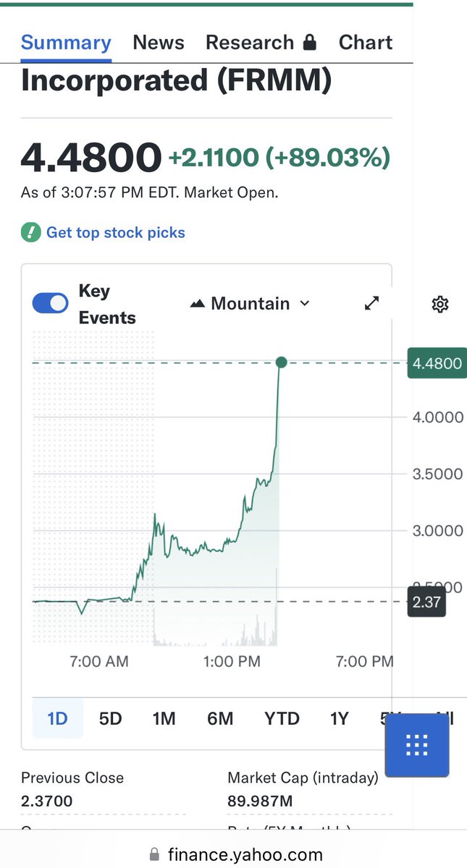Tap the finance.yahoo.com address bar
Viewport: 467px width, 868px height.
[x=233, y=854]
